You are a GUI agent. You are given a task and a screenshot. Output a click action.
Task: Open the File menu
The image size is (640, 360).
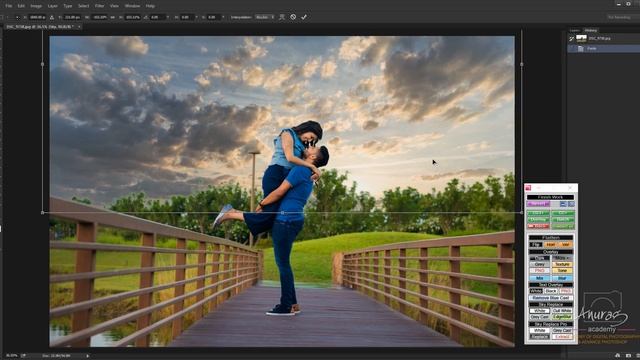[x=9, y=6]
